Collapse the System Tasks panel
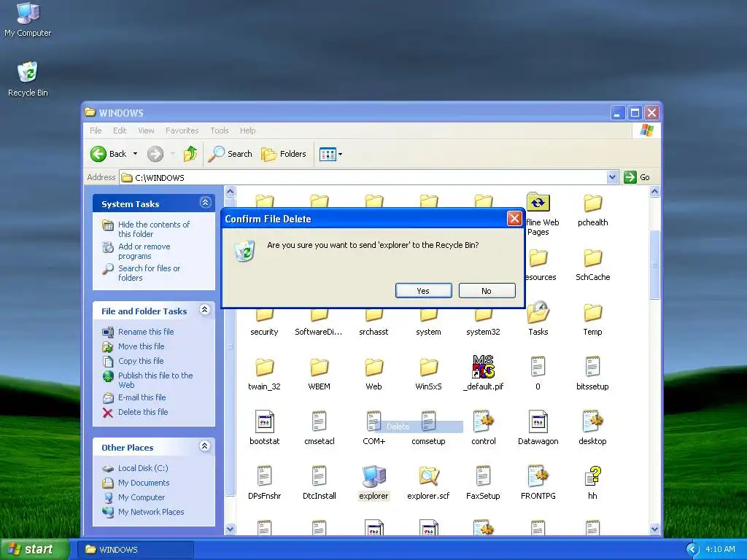This screenshot has width=747, height=560. (x=205, y=203)
